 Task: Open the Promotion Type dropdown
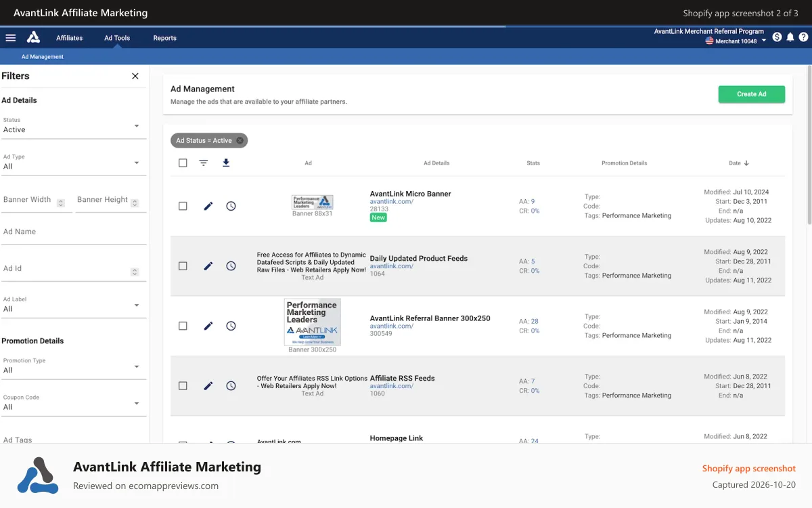coord(73,366)
